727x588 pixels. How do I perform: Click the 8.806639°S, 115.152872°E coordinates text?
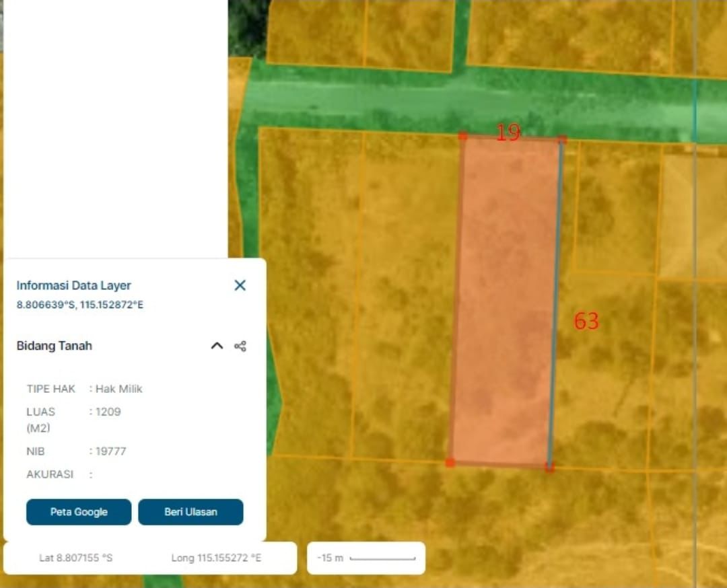pyautogui.click(x=80, y=305)
